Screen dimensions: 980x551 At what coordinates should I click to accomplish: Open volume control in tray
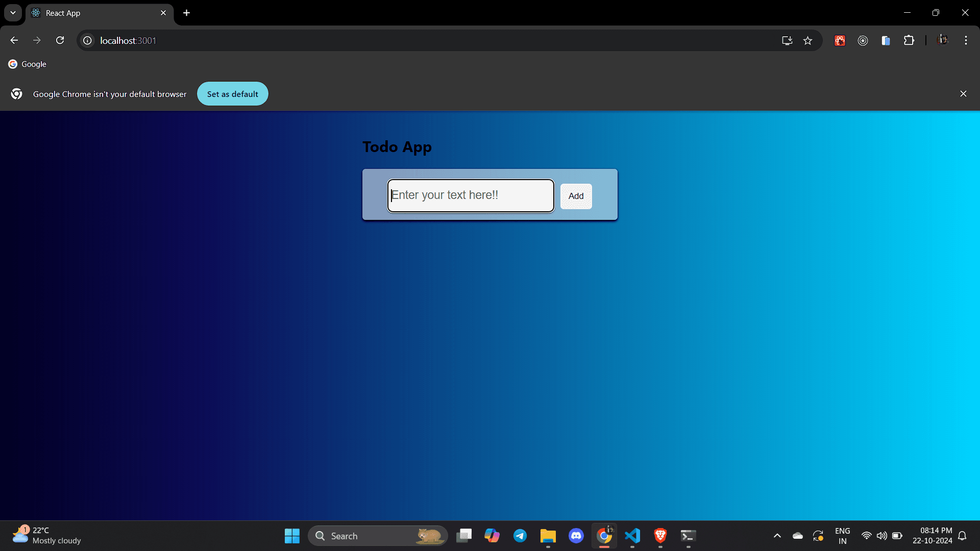click(881, 536)
